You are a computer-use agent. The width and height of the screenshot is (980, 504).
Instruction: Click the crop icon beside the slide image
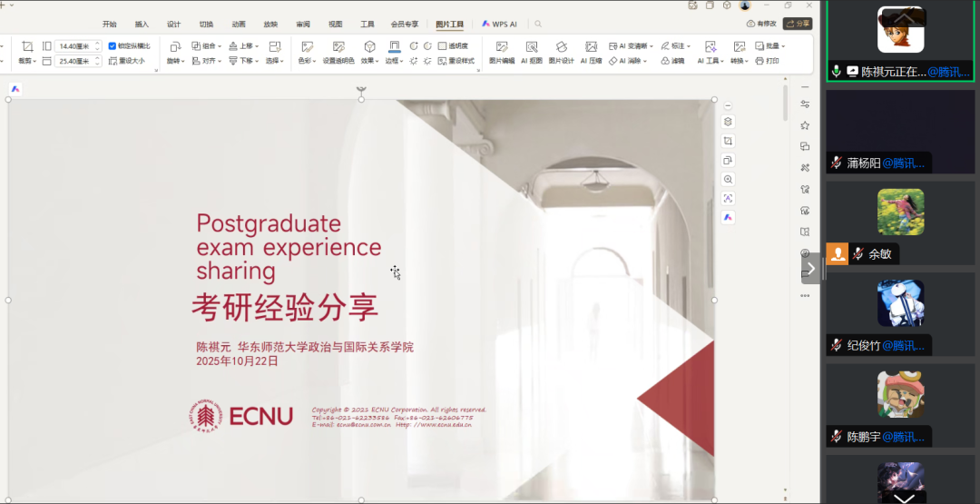(728, 141)
